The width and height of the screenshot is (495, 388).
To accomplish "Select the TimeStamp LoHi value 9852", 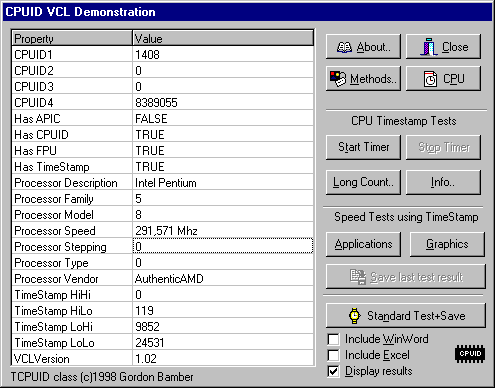I will pos(223,326).
